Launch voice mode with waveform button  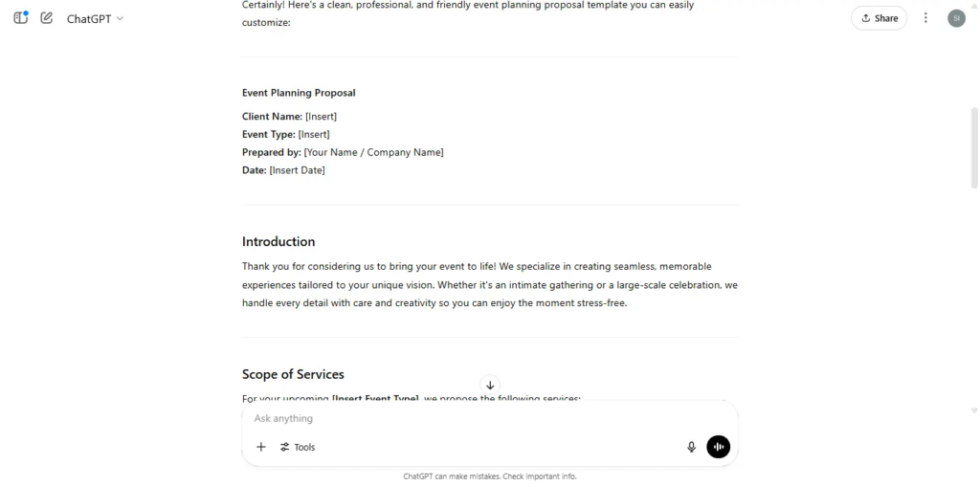(x=718, y=447)
